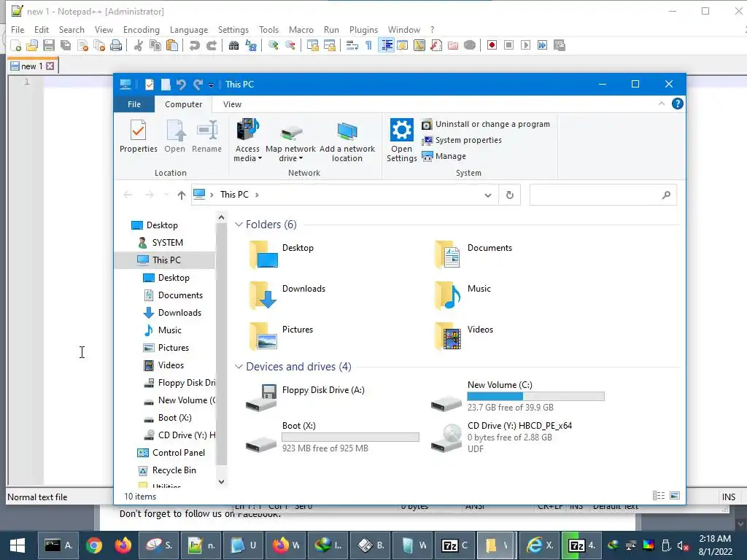Image resolution: width=747 pixels, height=560 pixels.
Task: Collapse Folders (6) group
Action: [x=239, y=225]
